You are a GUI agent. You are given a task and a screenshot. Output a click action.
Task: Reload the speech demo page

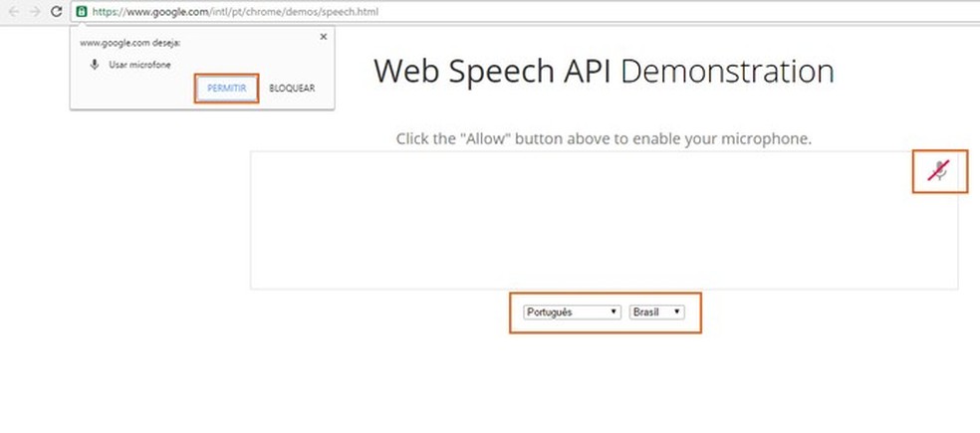pyautogui.click(x=57, y=12)
